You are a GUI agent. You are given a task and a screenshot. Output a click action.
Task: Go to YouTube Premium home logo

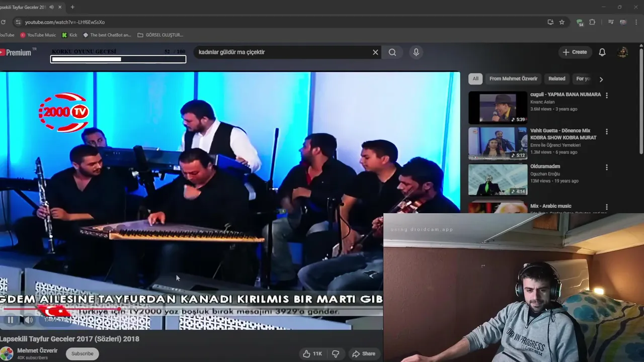click(17, 52)
